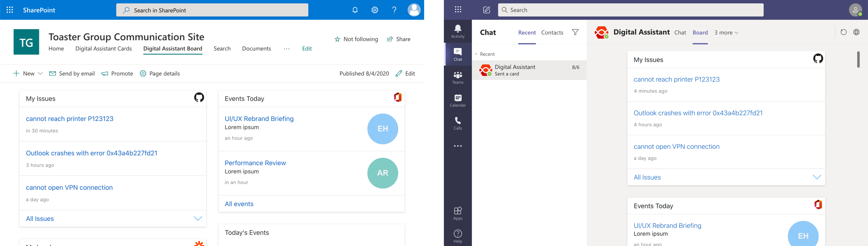This screenshot has width=868, height=246.
Task: Click AR avatar for Performance Review
Action: 383,173
